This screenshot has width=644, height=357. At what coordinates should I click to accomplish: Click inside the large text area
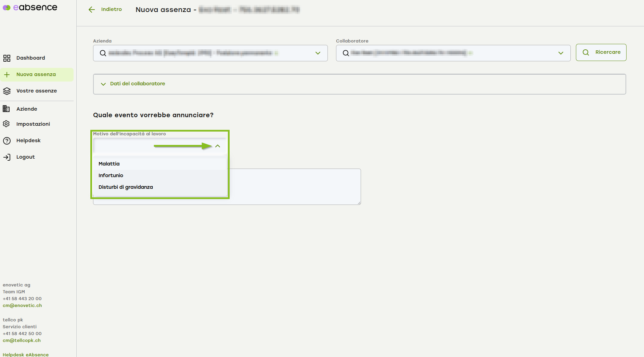point(294,187)
